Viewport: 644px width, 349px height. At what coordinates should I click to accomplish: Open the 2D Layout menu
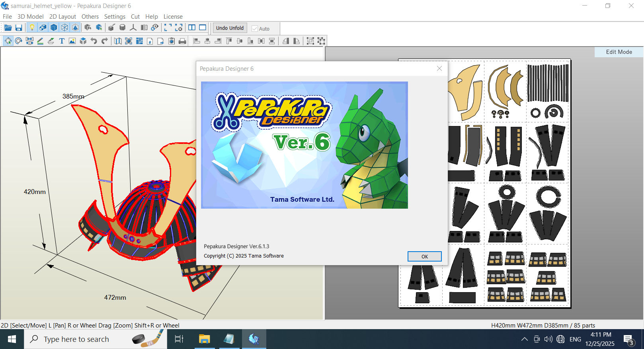point(62,17)
